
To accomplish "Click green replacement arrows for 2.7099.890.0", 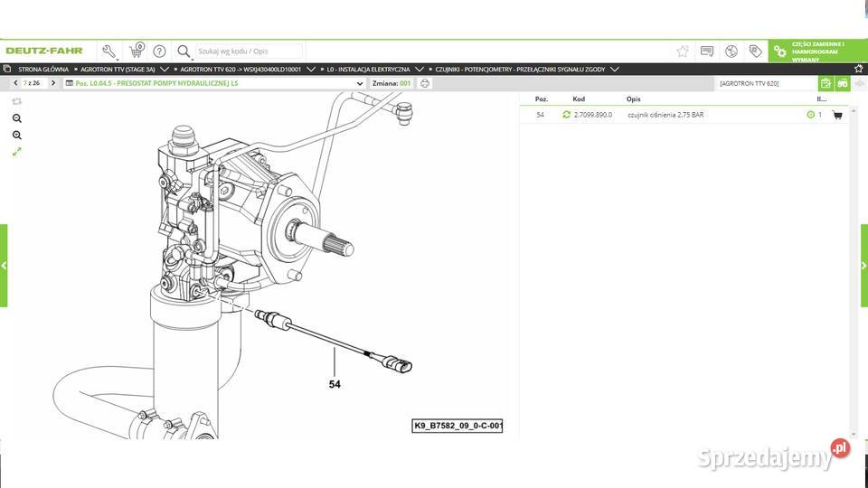I will (x=566, y=115).
